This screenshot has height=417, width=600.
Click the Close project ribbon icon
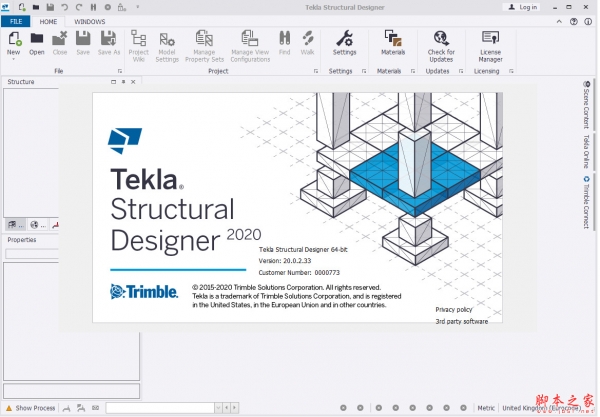coord(60,43)
